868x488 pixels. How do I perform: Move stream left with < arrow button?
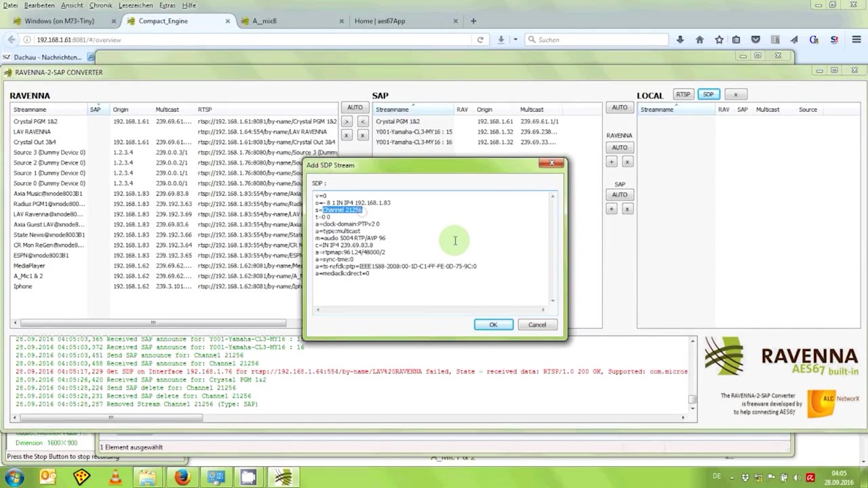362,121
